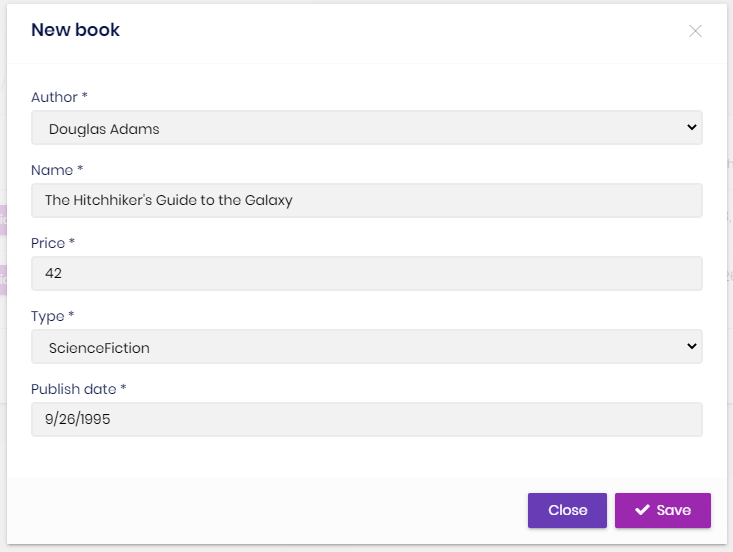Expand the Author chevron arrow
The image size is (733, 552).
tap(692, 127)
